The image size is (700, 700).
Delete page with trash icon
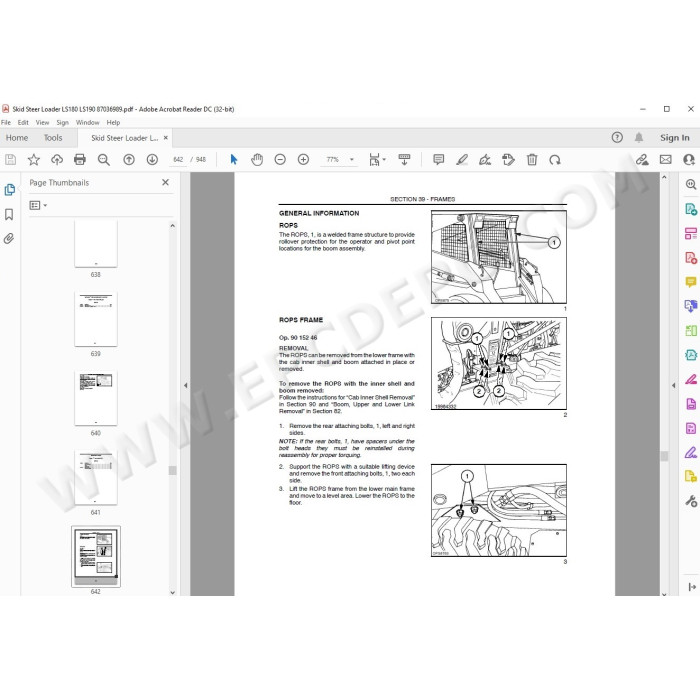pyautogui.click(x=532, y=159)
